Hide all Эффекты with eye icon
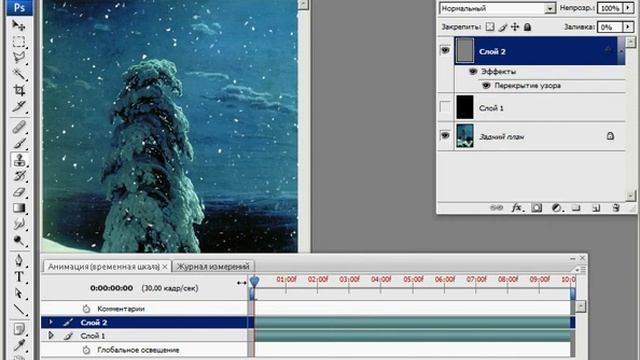 coord(473,71)
